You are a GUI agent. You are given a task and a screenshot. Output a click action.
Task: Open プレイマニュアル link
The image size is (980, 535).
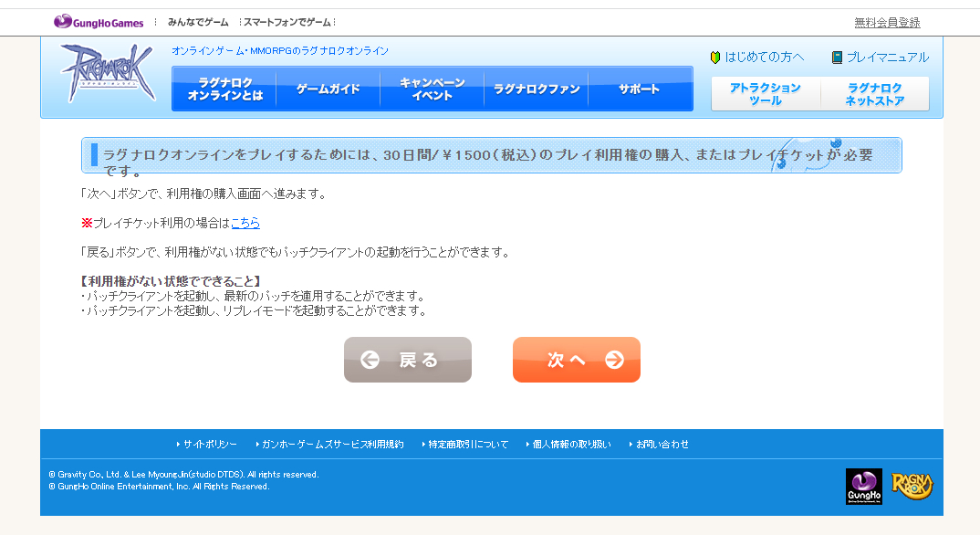point(888,58)
